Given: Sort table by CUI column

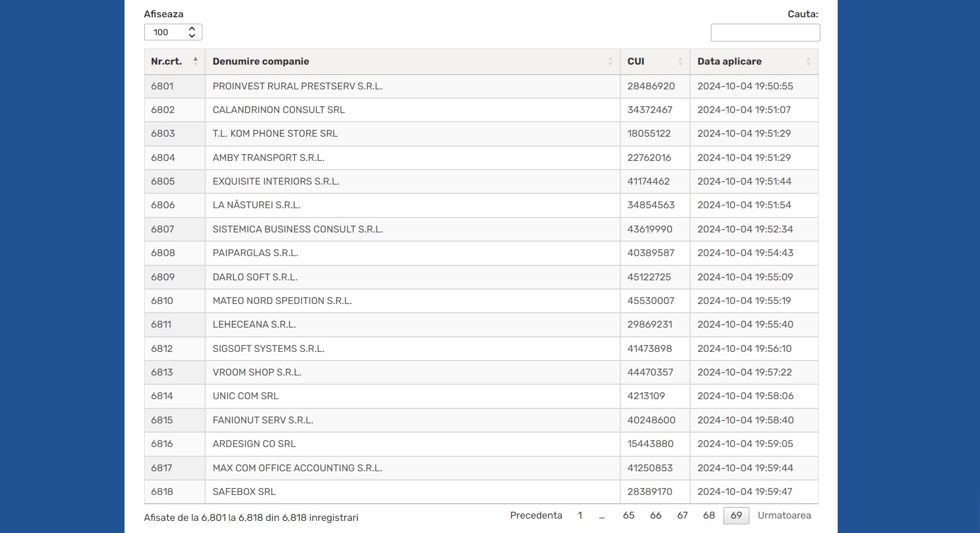Looking at the screenshot, I should 655,62.
